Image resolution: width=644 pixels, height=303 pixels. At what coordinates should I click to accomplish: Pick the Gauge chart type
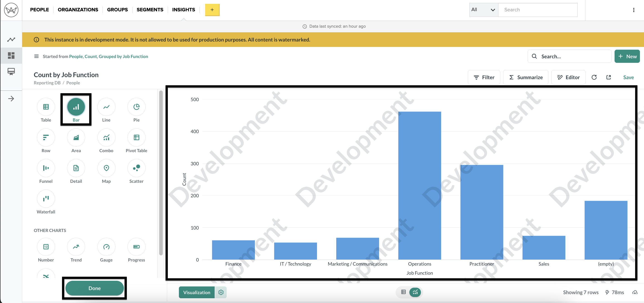coord(106,247)
